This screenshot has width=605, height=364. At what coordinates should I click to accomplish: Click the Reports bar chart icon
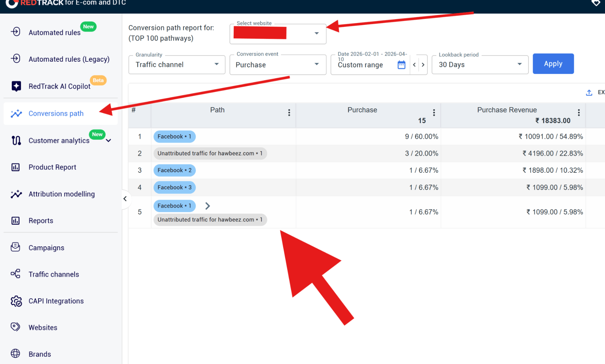coord(15,221)
